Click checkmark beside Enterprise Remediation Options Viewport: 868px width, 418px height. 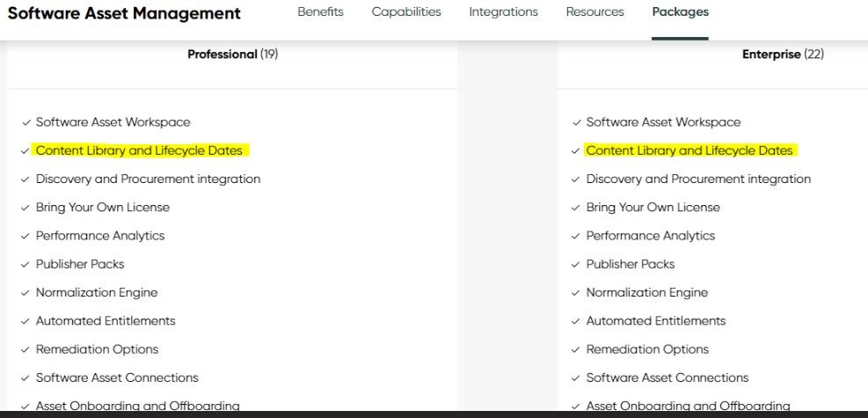coord(577,350)
